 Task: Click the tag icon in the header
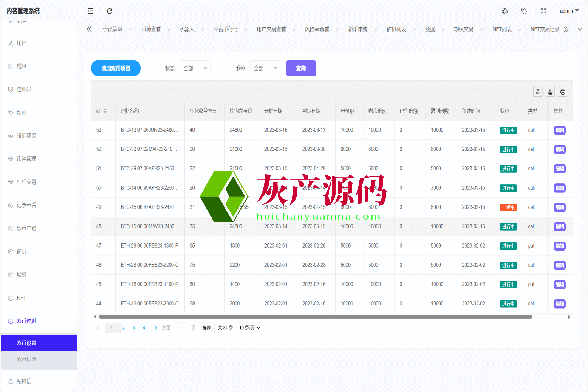pos(524,11)
